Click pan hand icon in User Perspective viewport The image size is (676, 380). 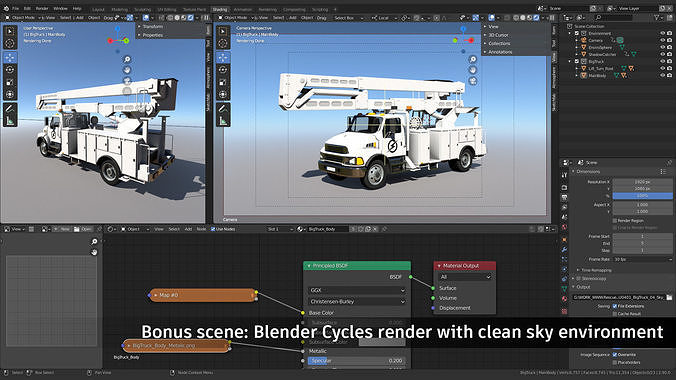click(x=127, y=70)
